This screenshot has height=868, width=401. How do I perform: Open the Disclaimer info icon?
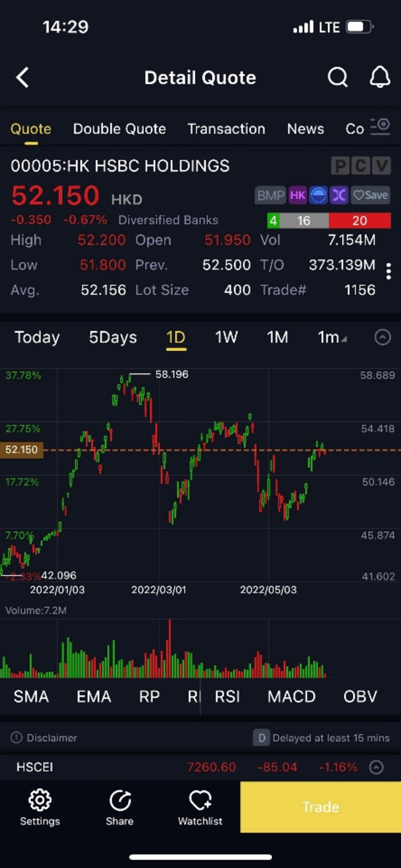point(16,738)
